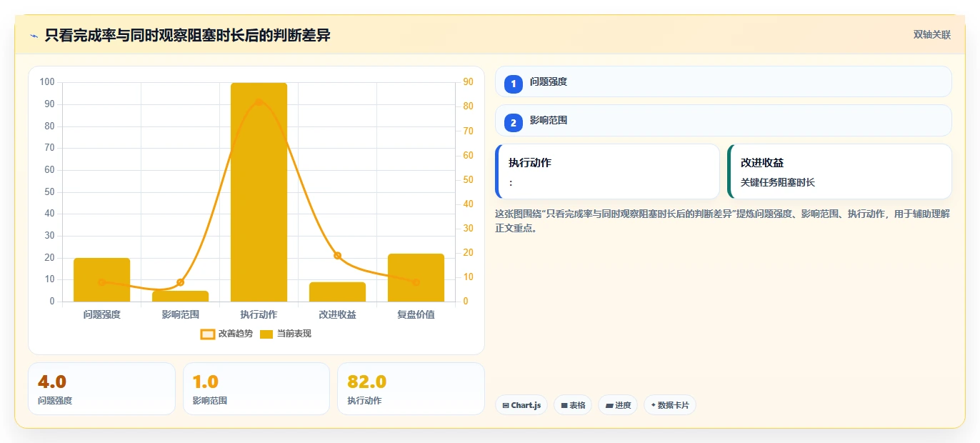This screenshot has width=980, height=443.
Task: Click the 4.0 问题强度 stat card
Action: tap(101, 389)
